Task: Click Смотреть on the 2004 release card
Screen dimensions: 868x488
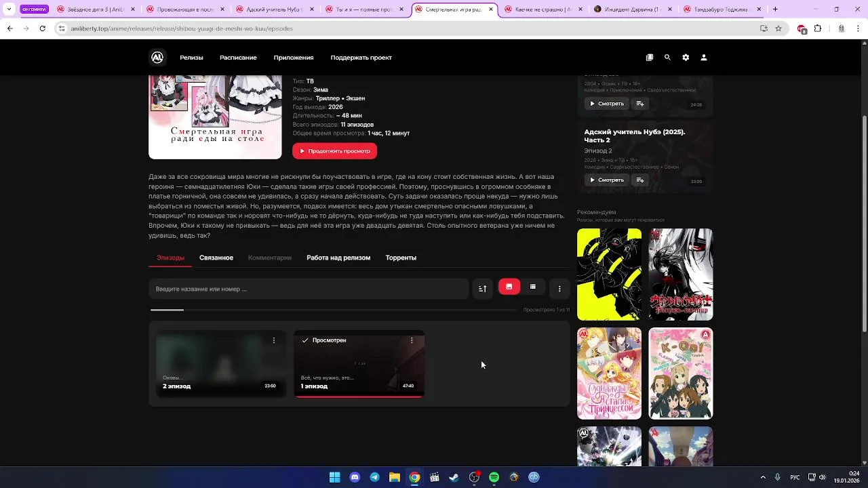Action: click(606, 104)
